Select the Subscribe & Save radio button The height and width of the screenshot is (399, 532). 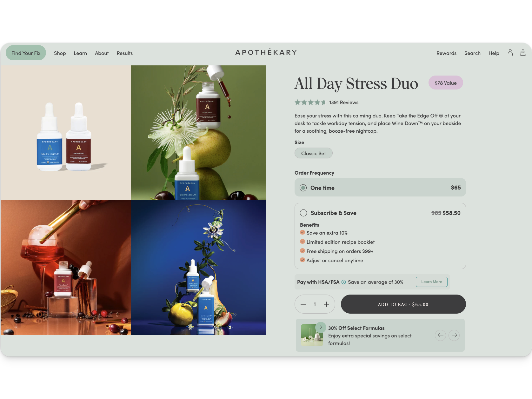point(303,213)
